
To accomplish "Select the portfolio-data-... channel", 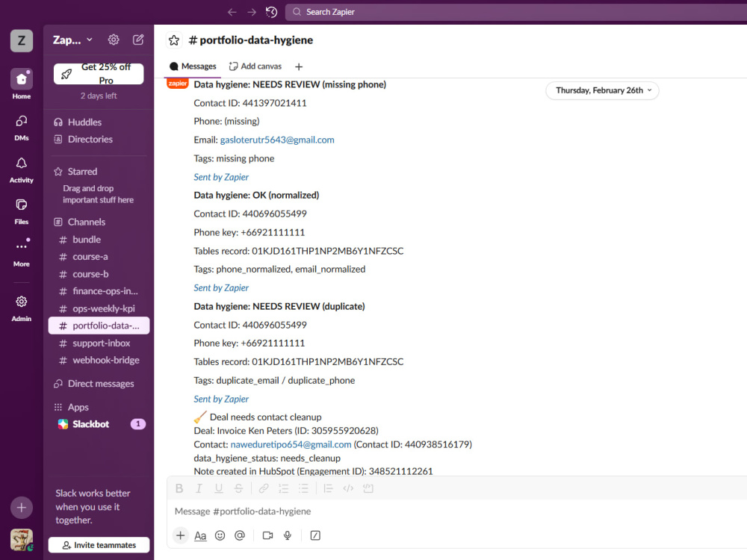I will [99, 326].
